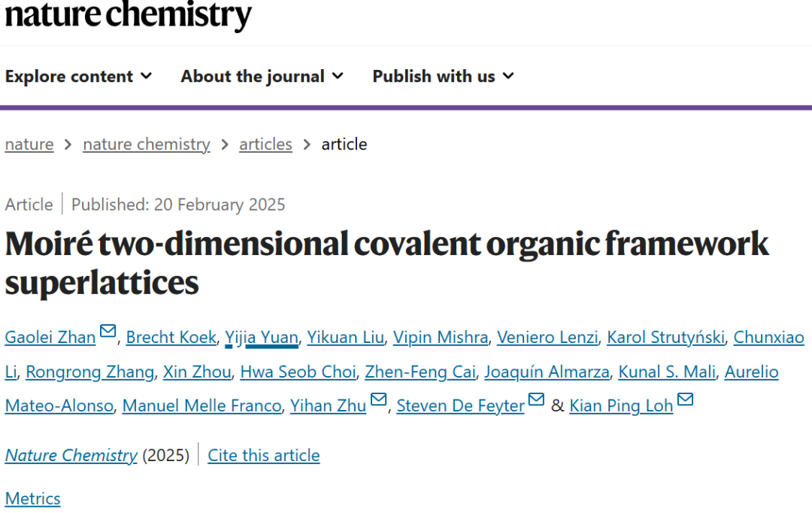
Task: Expand the Publish with us menu
Action: click(444, 76)
